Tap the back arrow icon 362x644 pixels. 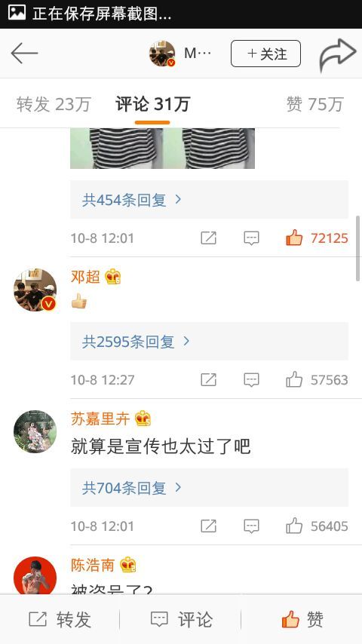pyautogui.click(x=24, y=54)
